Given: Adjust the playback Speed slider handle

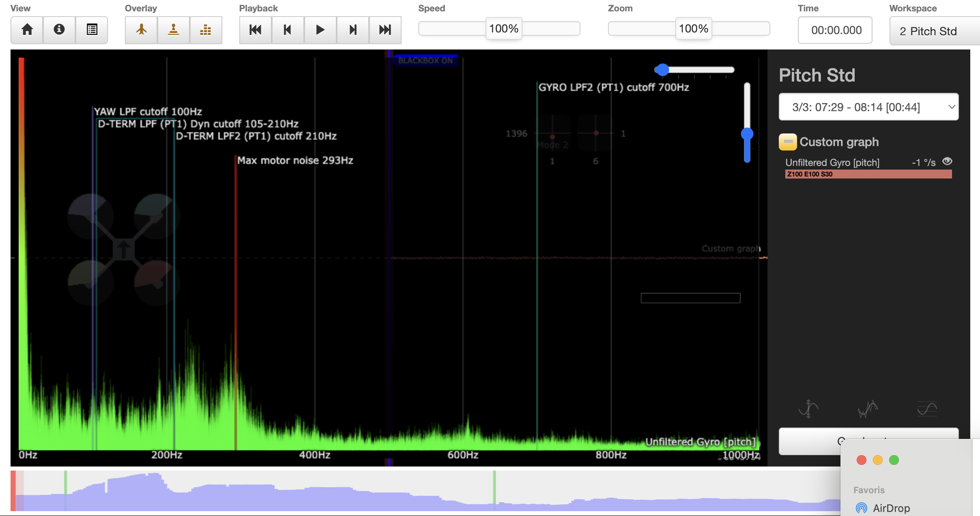Looking at the screenshot, I should [504, 28].
